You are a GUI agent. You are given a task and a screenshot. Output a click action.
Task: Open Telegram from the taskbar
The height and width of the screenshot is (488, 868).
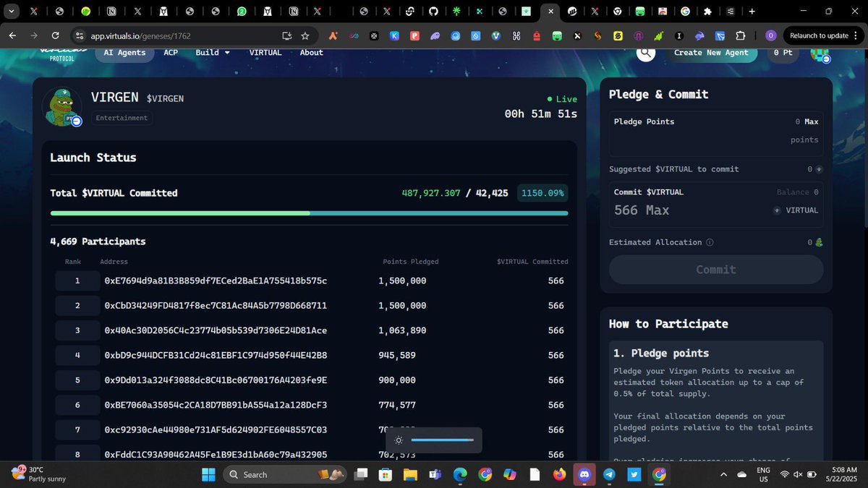coord(609,474)
